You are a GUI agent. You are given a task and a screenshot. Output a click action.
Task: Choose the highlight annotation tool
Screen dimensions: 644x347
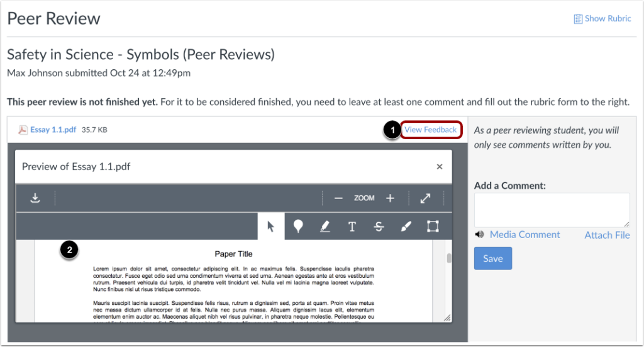(325, 227)
